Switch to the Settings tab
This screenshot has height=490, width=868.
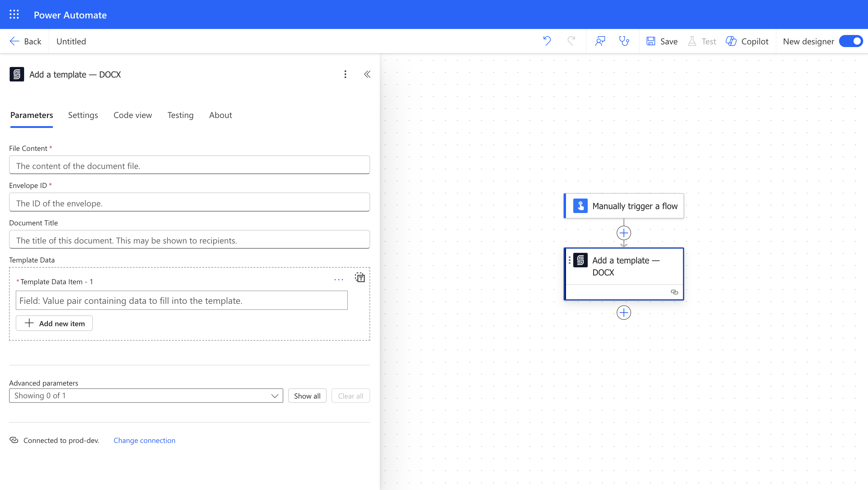tap(83, 115)
